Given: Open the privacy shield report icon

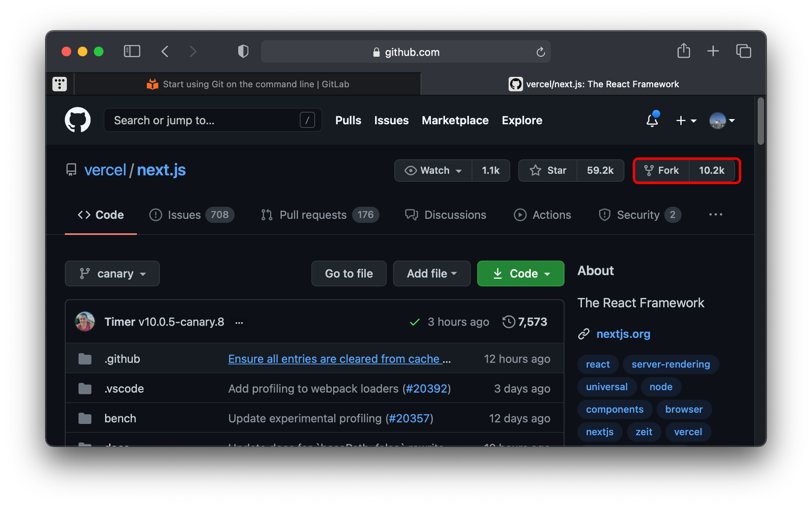Looking at the screenshot, I should (x=243, y=51).
